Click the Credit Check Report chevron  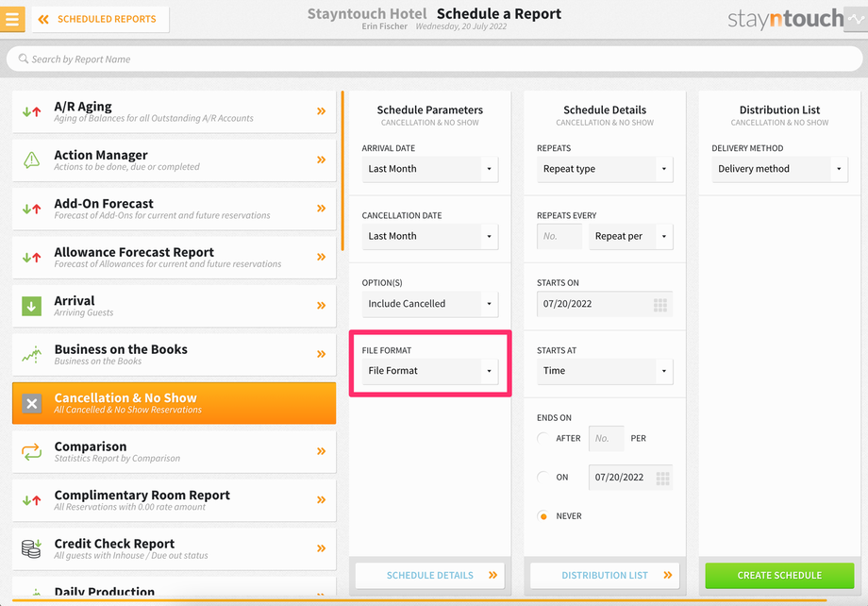click(x=321, y=548)
